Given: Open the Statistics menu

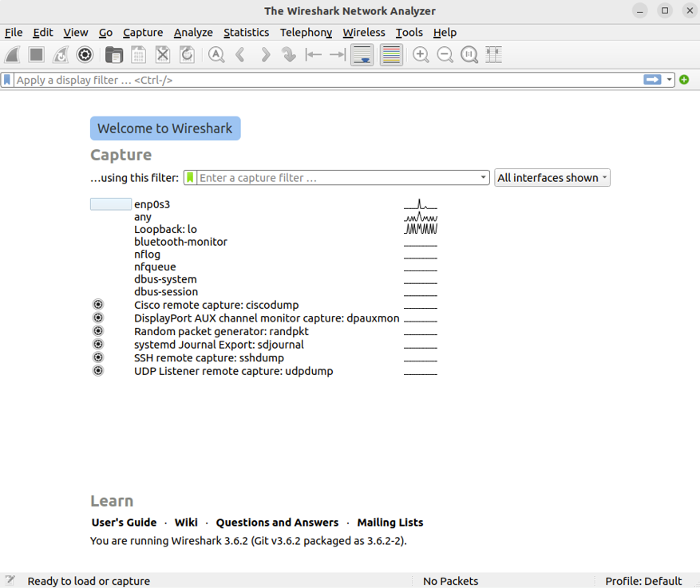Looking at the screenshot, I should pyautogui.click(x=247, y=33).
